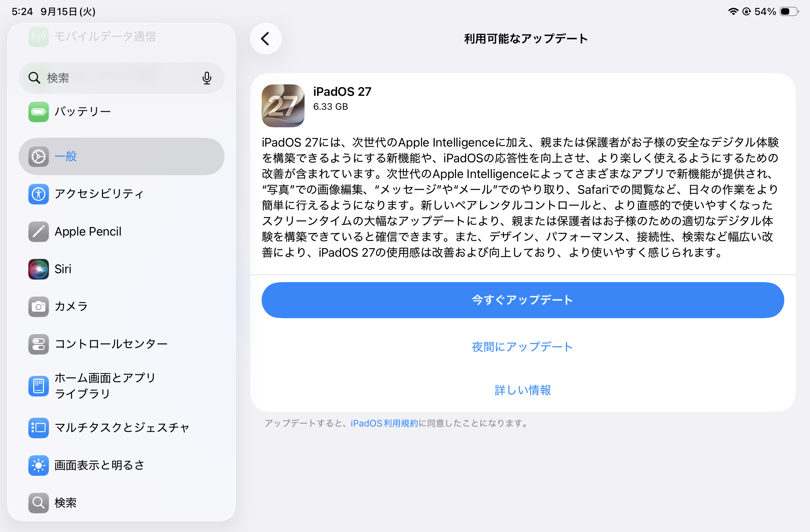Tap the Apple Pencil icon
The height and width of the screenshot is (532, 810).
pyautogui.click(x=39, y=232)
